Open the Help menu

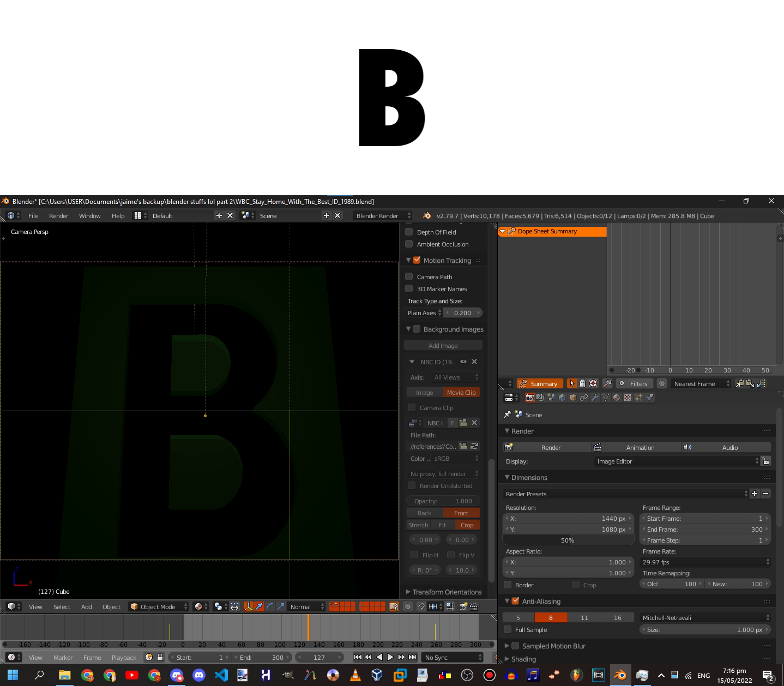118,215
